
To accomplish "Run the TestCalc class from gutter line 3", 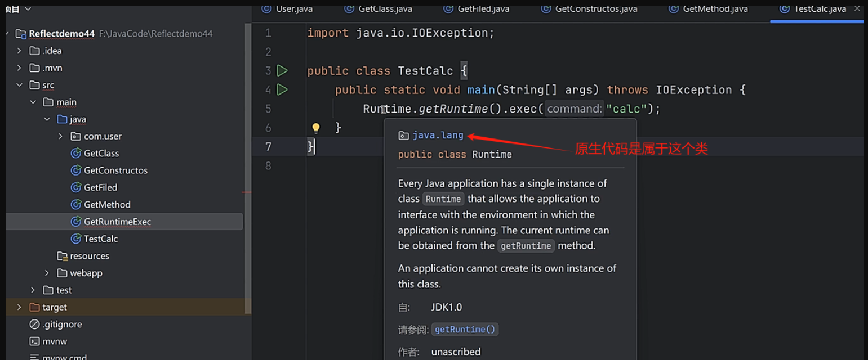I will 282,71.
